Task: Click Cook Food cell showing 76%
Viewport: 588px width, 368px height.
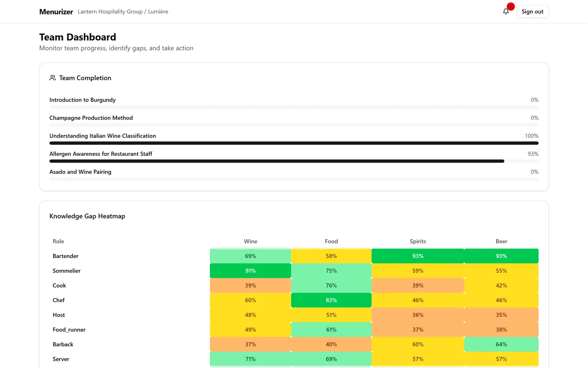Action: click(331, 285)
